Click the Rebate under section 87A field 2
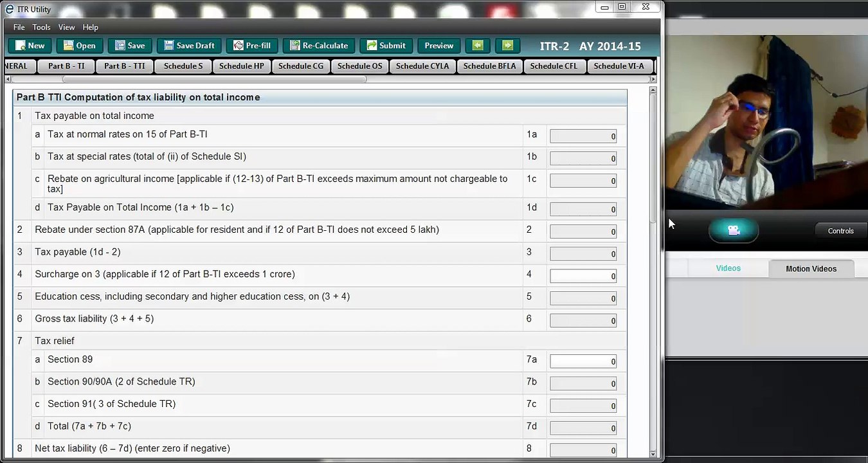This screenshot has width=868, height=463. [583, 231]
